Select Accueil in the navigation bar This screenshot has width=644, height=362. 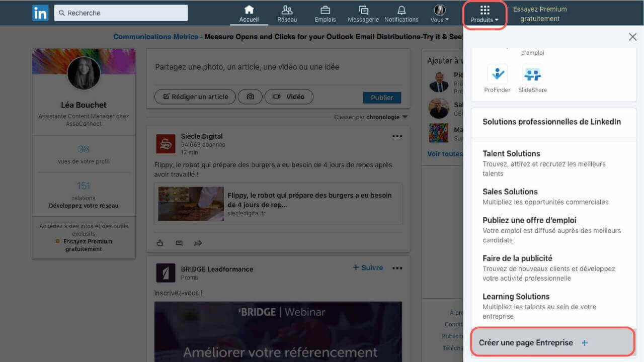[249, 9]
